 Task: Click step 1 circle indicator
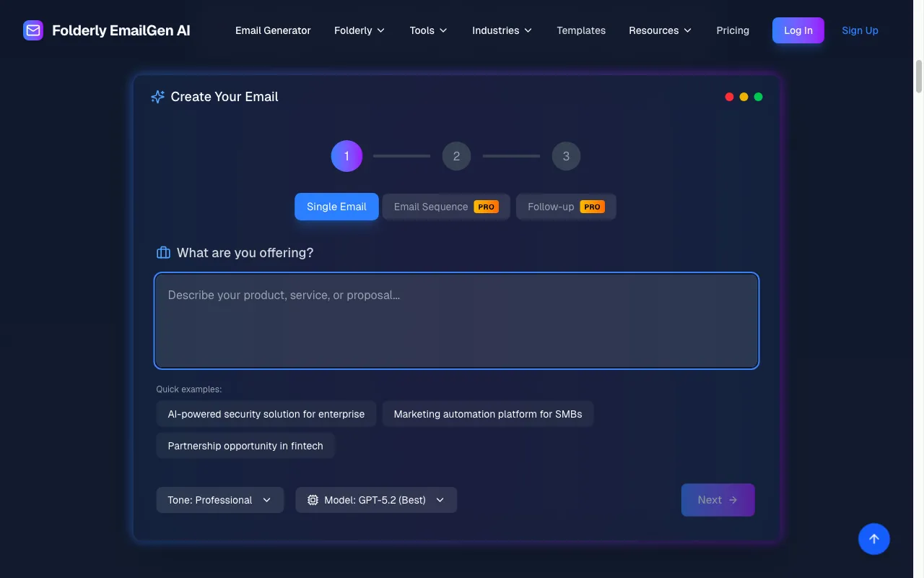coord(346,156)
